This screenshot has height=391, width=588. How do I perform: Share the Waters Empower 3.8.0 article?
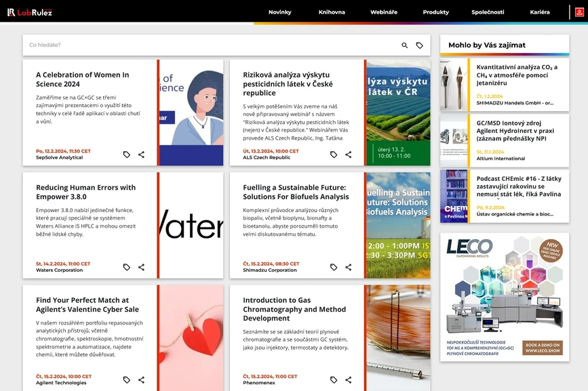141,267
